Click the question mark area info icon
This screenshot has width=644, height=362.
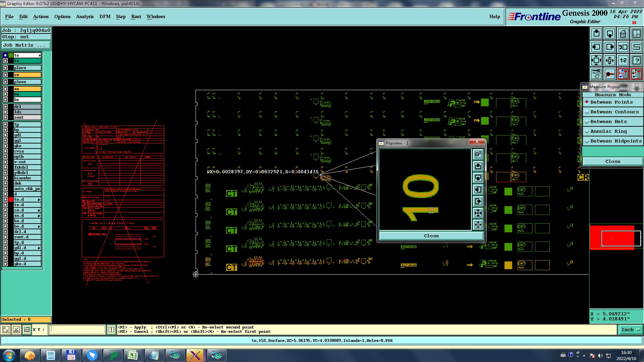click(x=636, y=60)
